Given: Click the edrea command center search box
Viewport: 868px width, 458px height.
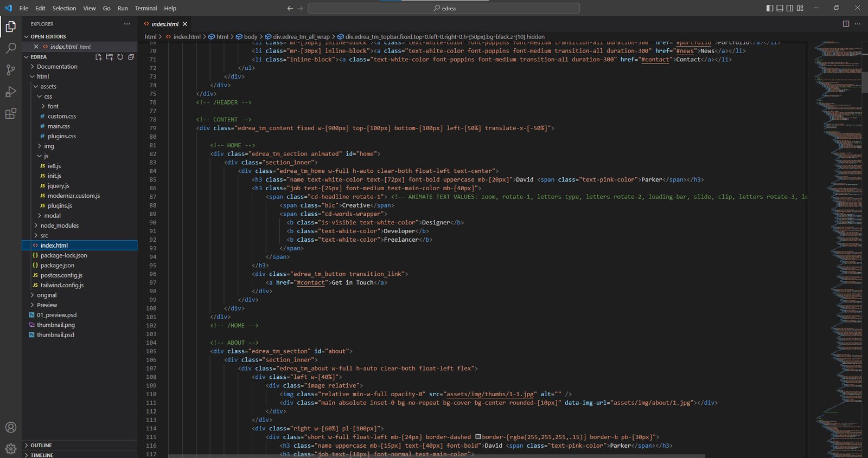Looking at the screenshot, I should [444, 8].
